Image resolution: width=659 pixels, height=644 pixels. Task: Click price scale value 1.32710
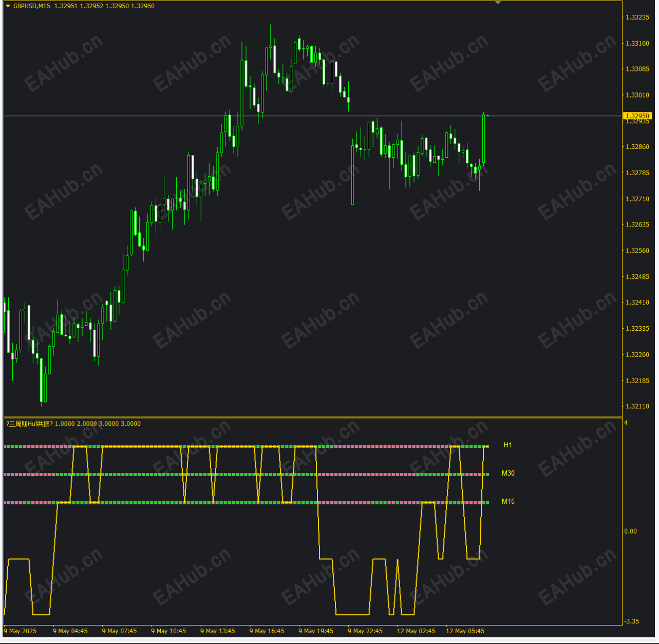coord(637,199)
